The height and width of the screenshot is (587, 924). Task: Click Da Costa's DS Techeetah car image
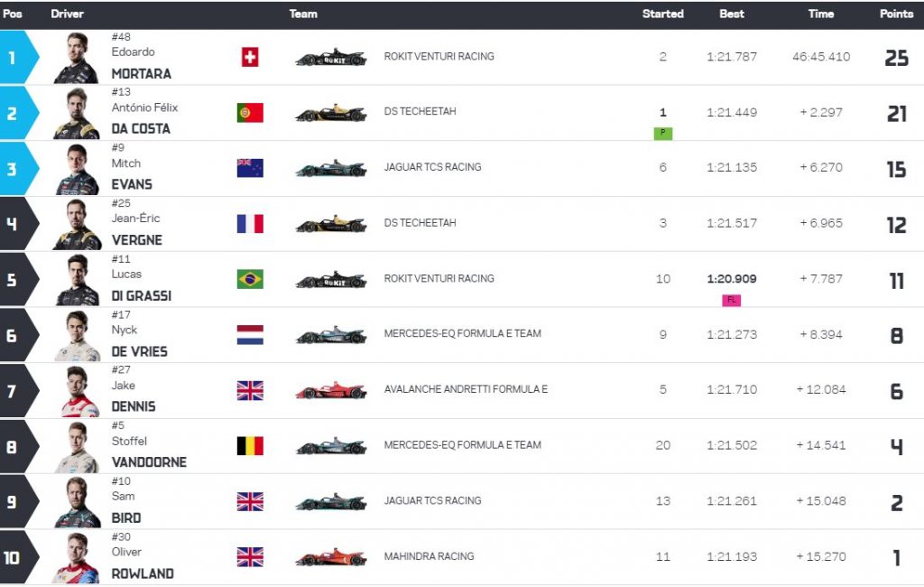click(x=331, y=112)
